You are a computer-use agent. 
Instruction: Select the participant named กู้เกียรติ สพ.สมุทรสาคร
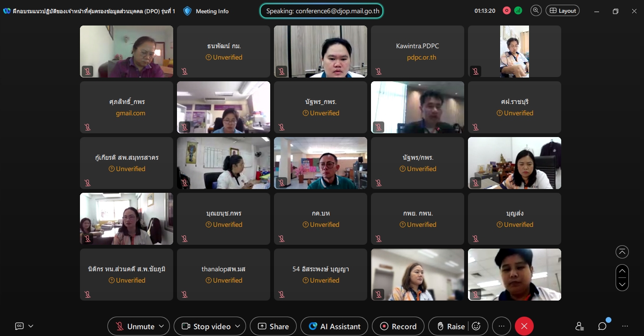coord(127,157)
